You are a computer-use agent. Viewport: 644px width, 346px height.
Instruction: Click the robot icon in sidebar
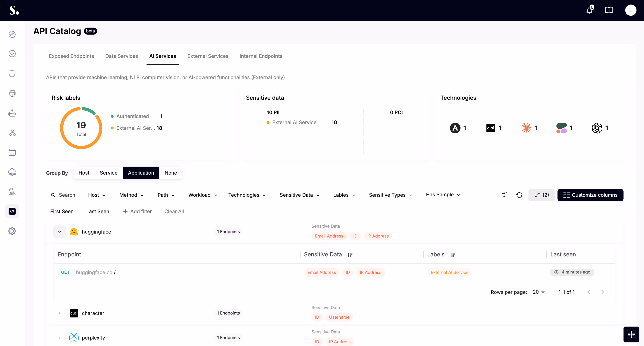pyautogui.click(x=12, y=113)
